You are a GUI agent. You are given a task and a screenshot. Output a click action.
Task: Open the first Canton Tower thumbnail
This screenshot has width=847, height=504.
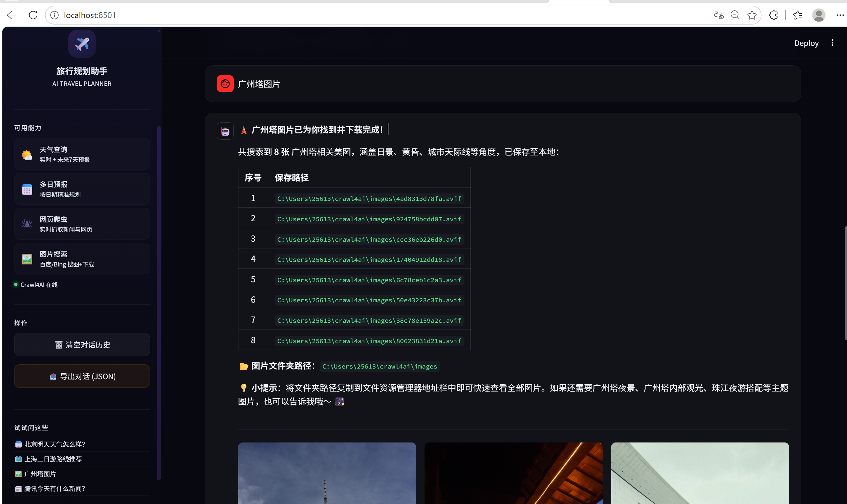coord(327,473)
